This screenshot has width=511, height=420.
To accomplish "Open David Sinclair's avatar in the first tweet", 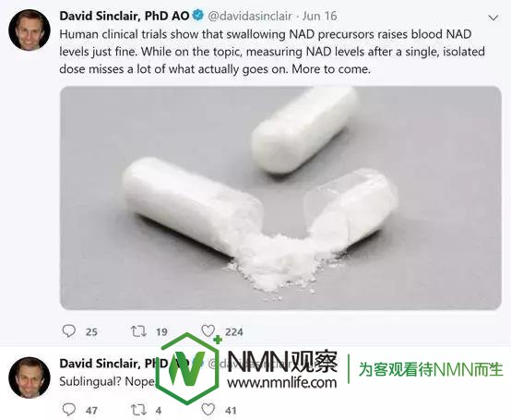I will [x=30, y=30].
